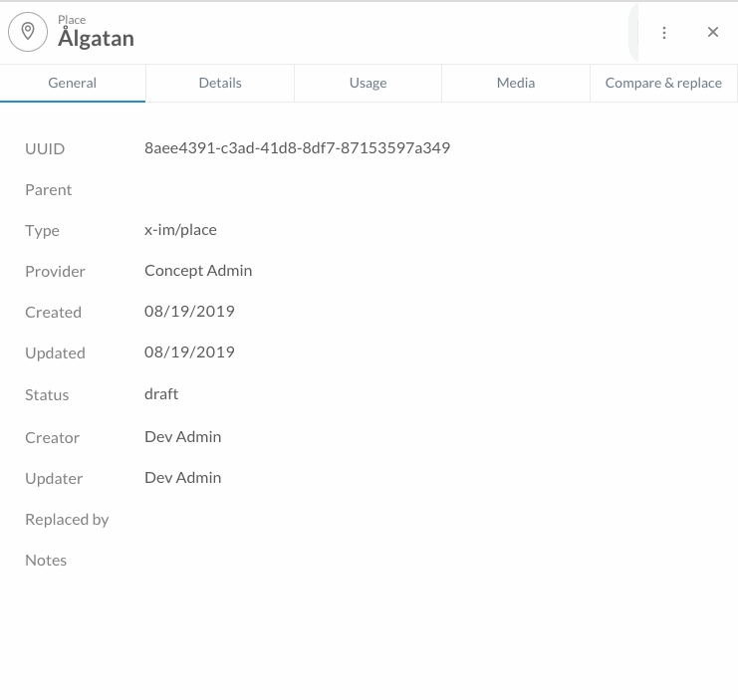Click the x-im/place type value
Screen dimensions: 738x700
click(180, 229)
